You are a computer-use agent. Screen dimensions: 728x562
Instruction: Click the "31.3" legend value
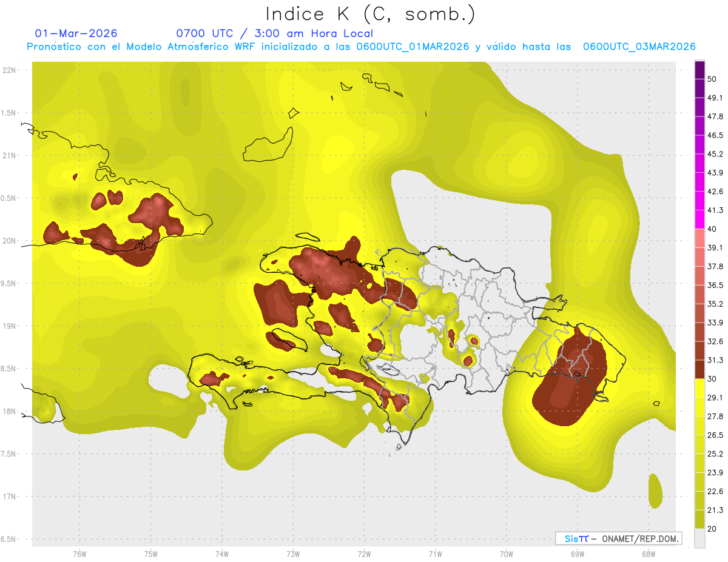point(715,360)
